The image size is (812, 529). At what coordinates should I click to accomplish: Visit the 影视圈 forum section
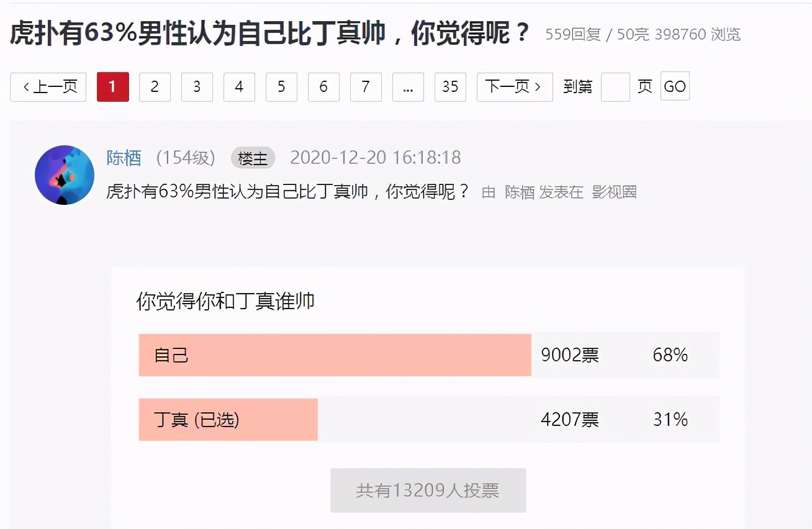point(613,192)
